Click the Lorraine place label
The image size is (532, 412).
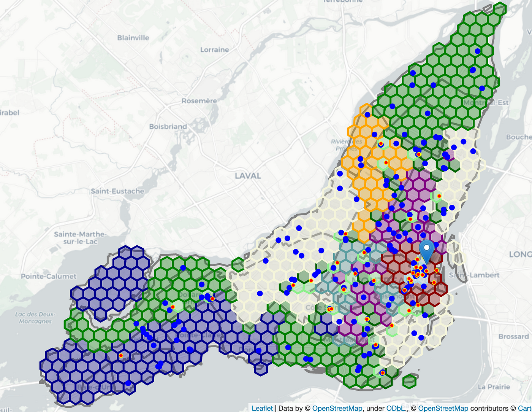click(215, 49)
